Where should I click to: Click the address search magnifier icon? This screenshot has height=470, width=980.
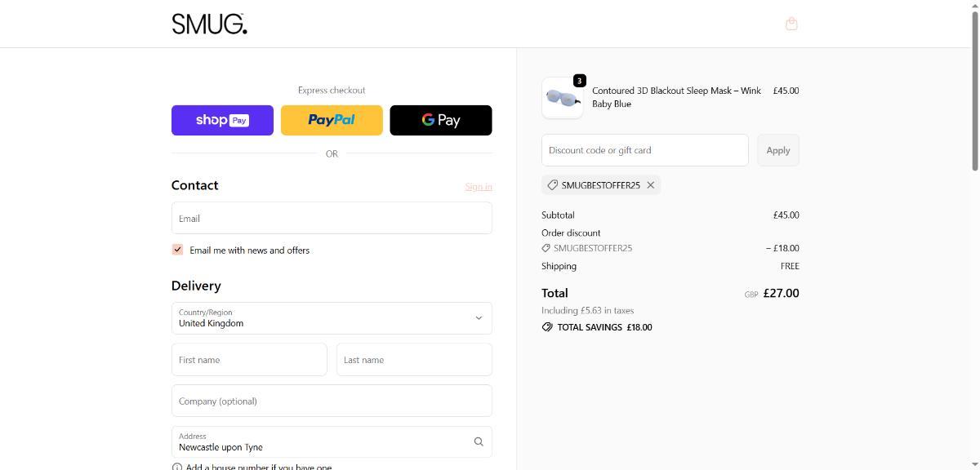(479, 441)
